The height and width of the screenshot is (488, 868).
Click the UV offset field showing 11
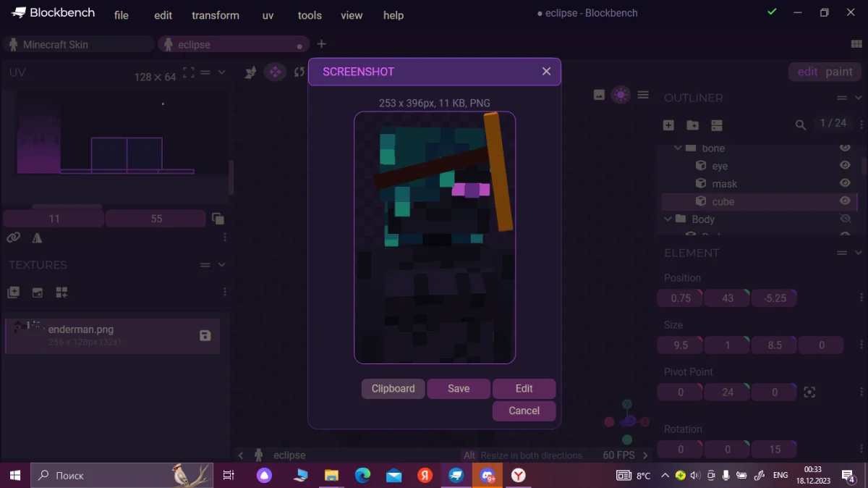(54, 218)
